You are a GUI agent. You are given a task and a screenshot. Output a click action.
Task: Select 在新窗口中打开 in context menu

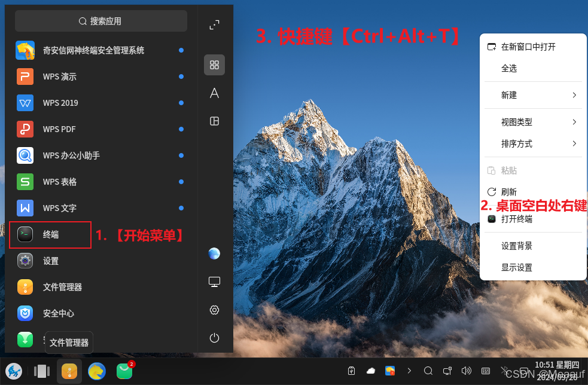point(533,47)
